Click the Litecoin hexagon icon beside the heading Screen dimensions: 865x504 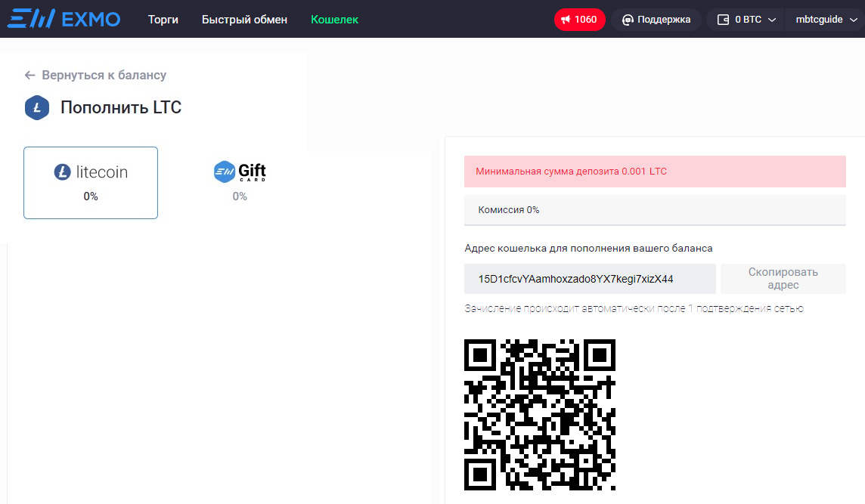(x=37, y=107)
